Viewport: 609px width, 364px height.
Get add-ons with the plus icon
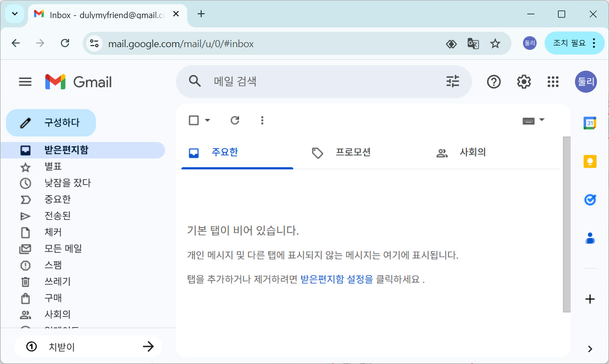pos(590,299)
